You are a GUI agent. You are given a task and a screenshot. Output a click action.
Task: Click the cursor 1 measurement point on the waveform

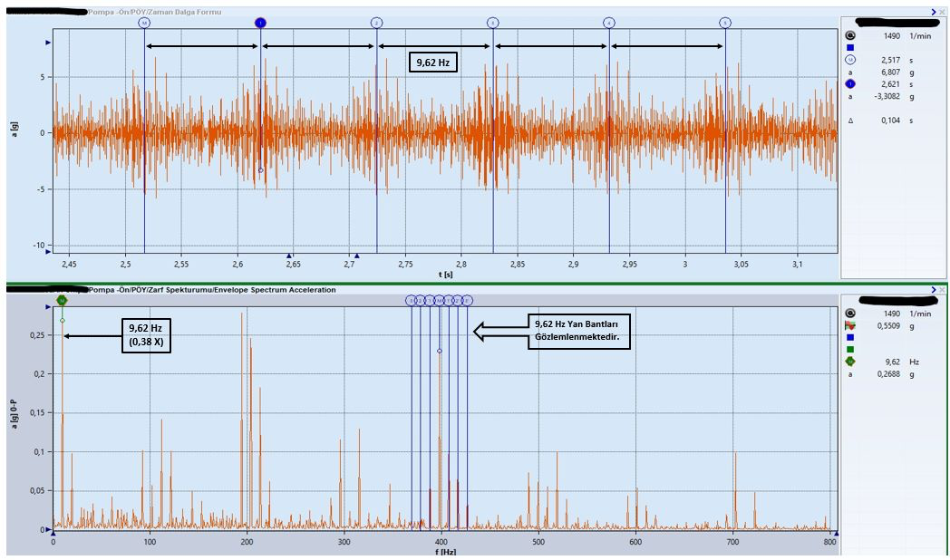pos(261,170)
